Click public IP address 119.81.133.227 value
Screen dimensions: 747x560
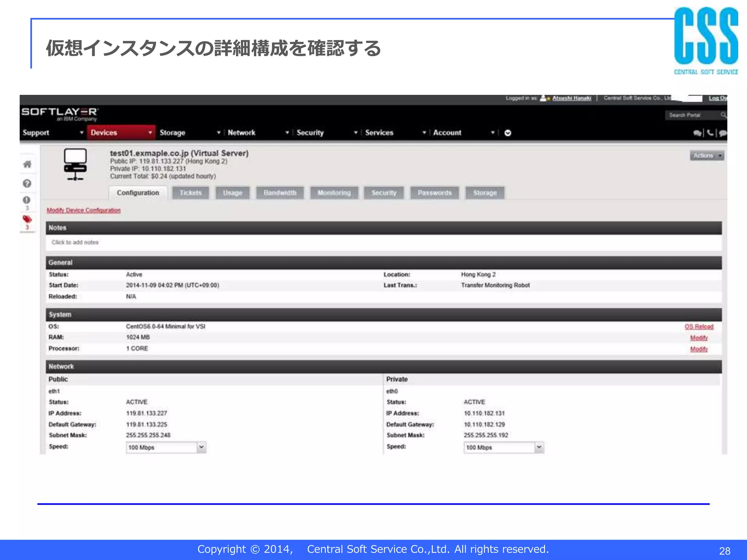point(147,413)
